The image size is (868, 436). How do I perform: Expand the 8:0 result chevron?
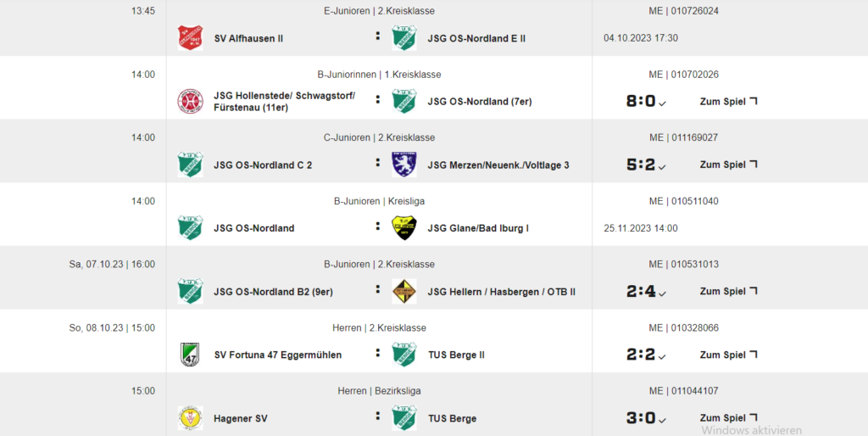[663, 103]
